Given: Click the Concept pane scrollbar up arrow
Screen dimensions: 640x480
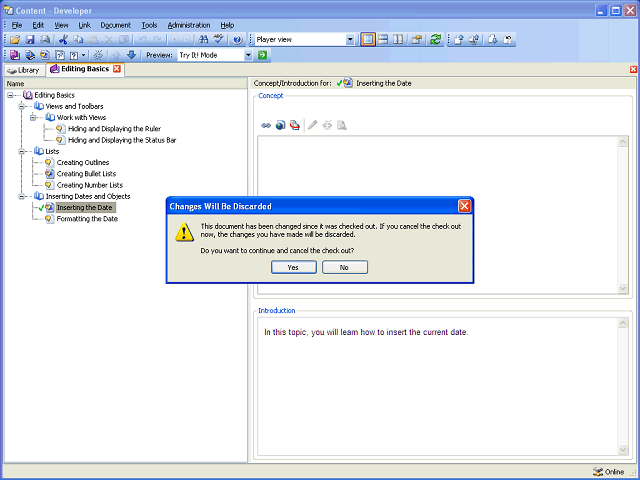Looking at the screenshot, I should point(622,142).
